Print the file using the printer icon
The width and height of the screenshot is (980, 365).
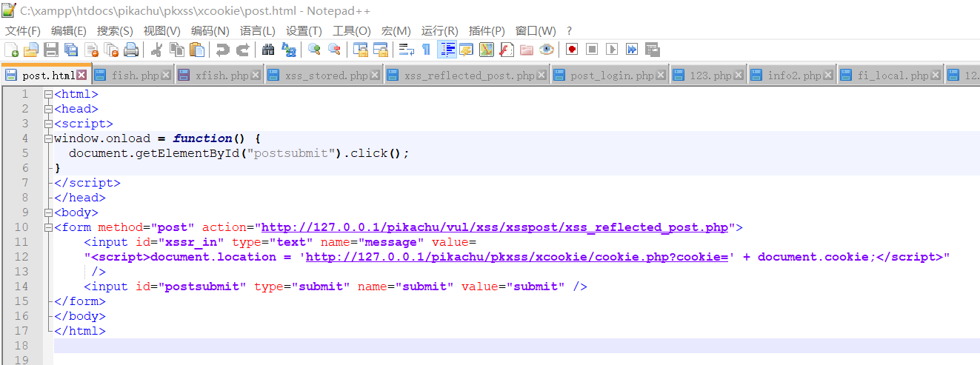tap(131, 50)
